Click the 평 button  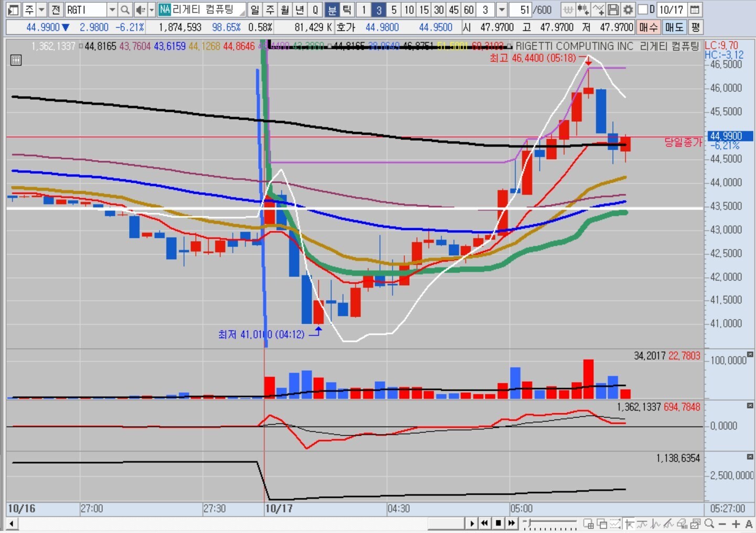click(695, 27)
